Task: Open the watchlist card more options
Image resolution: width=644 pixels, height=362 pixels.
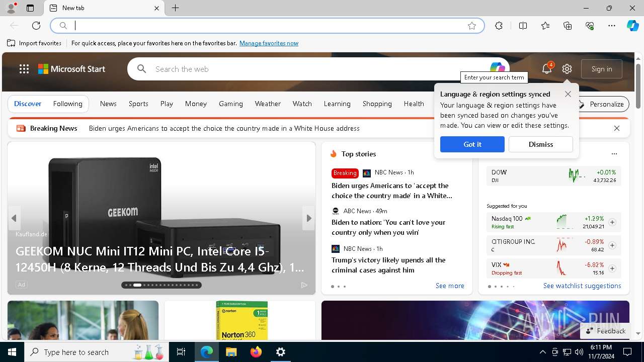Action: coord(614,154)
